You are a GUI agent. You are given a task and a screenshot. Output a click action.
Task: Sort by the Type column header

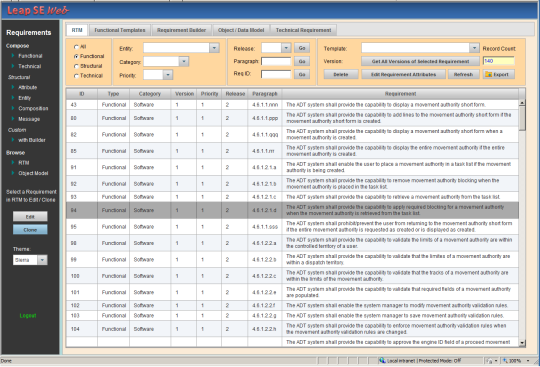tap(113, 94)
